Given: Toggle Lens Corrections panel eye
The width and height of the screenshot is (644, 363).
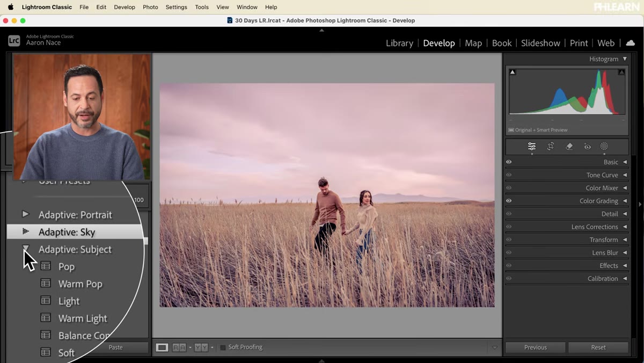Looking at the screenshot, I should coord(509,227).
